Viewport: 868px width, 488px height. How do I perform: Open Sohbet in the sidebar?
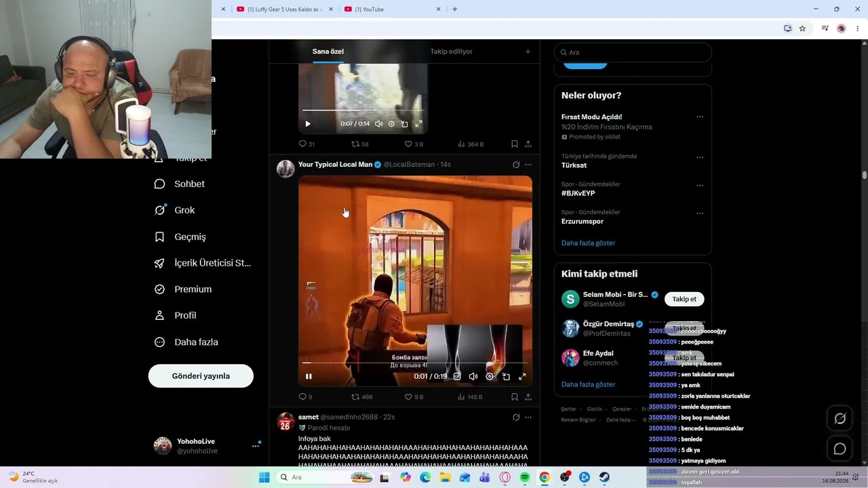coord(180,184)
